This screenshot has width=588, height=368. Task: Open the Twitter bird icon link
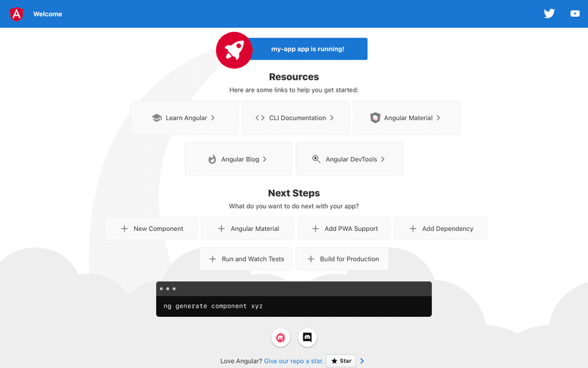(549, 13)
